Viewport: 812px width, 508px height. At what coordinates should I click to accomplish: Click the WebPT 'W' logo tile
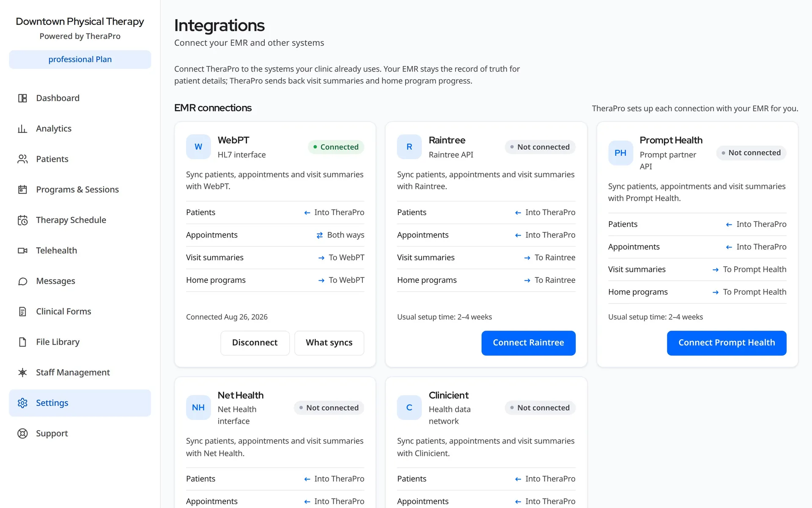pyautogui.click(x=198, y=147)
